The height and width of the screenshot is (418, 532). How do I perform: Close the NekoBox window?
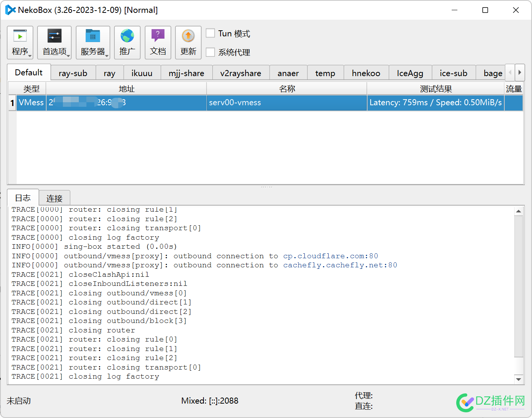tap(516, 10)
